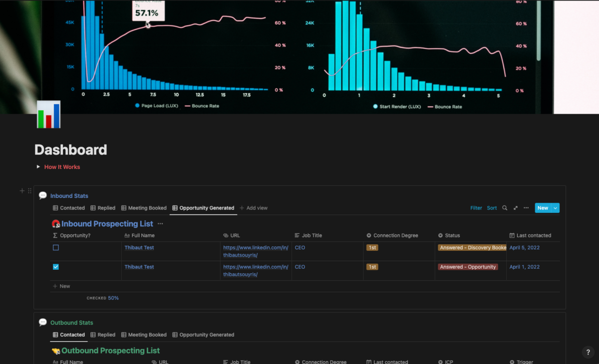Viewport: 599px width, 364px height.
Task: Open Inbound Prospecting List title options dots
Action: pos(160,224)
